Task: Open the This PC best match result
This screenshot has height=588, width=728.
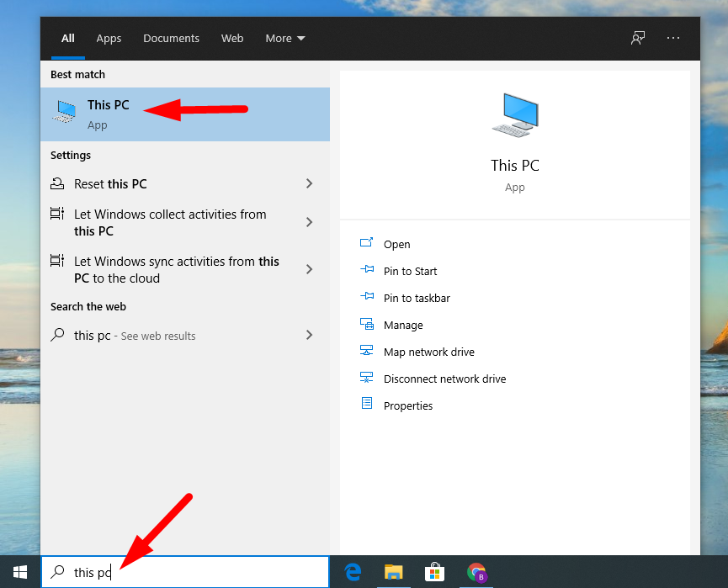Action: click(108, 114)
